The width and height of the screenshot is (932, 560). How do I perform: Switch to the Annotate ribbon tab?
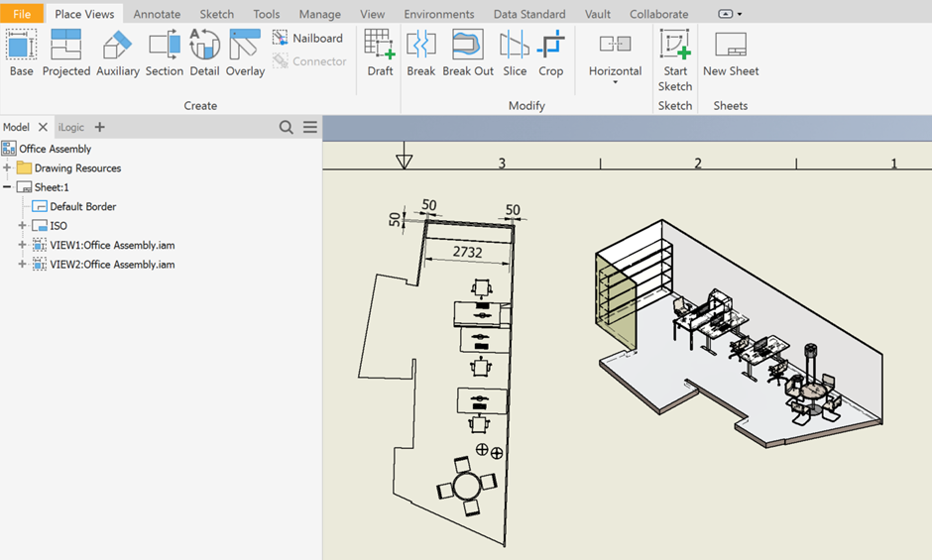point(157,14)
